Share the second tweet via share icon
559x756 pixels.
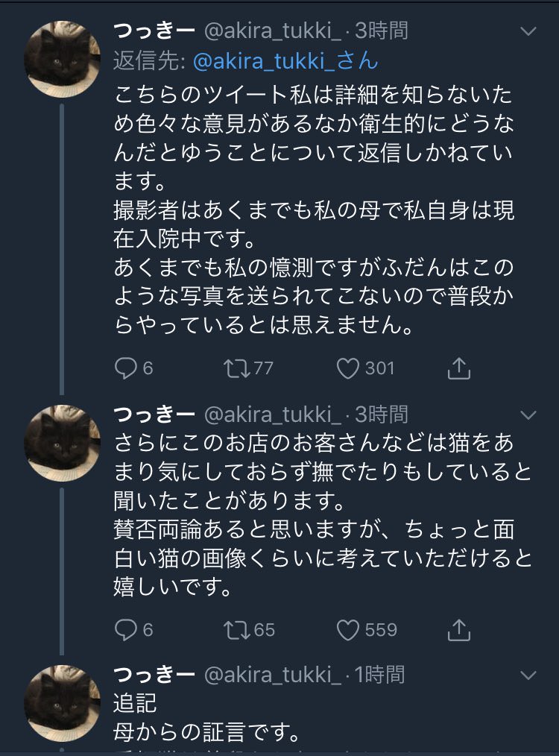(459, 630)
